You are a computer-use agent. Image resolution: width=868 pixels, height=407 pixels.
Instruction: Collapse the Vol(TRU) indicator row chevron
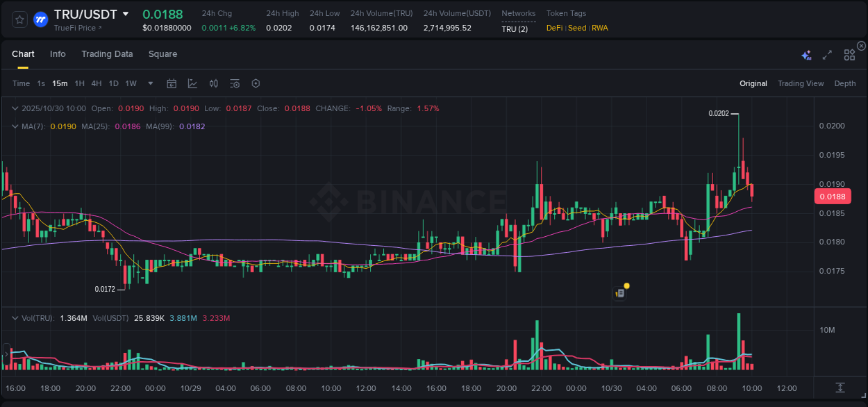(x=15, y=317)
